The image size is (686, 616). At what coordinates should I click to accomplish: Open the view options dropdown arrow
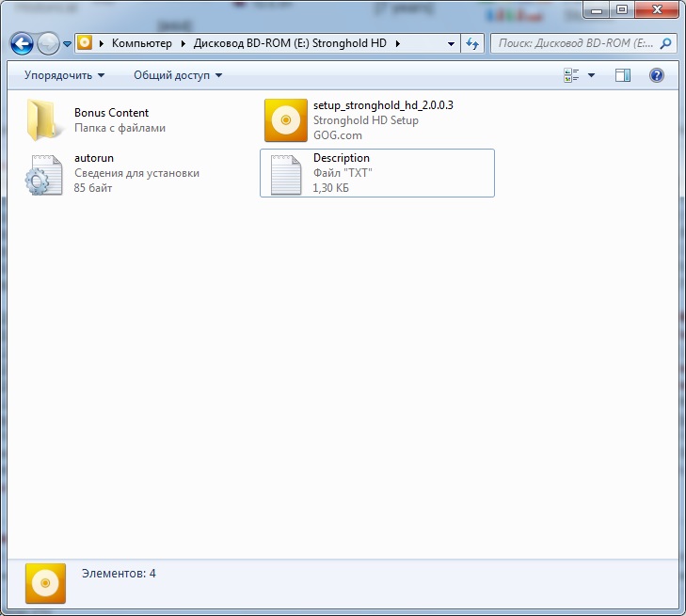click(x=591, y=75)
